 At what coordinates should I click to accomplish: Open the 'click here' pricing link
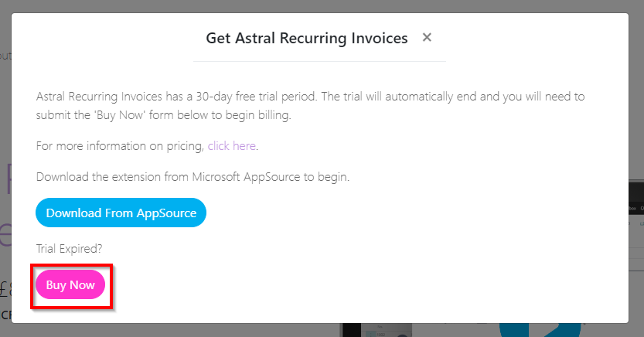click(x=232, y=145)
